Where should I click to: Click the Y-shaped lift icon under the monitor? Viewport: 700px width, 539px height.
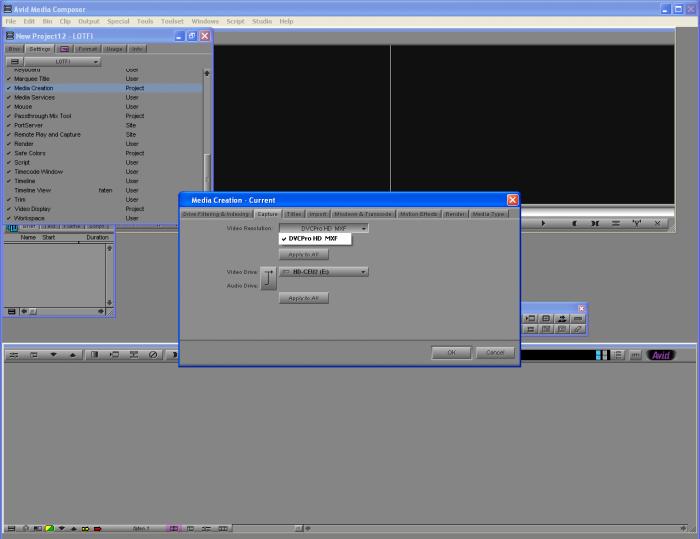637,223
